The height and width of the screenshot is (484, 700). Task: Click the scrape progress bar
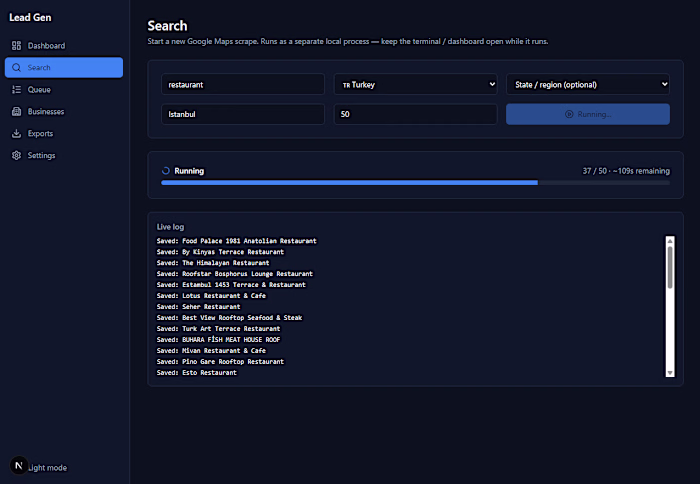pos(415,183)
